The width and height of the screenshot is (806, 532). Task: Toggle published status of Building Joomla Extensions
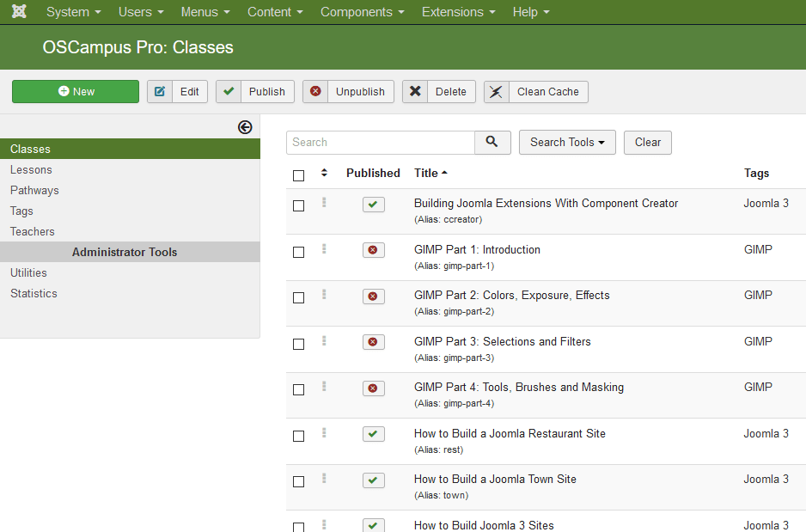[374, 205]
